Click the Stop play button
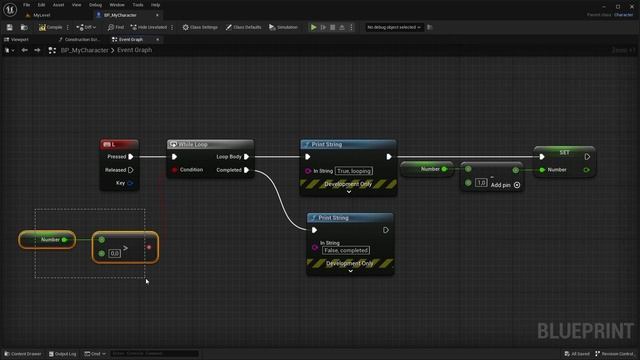The image size is (640, 360). click(x=333, y=27)
